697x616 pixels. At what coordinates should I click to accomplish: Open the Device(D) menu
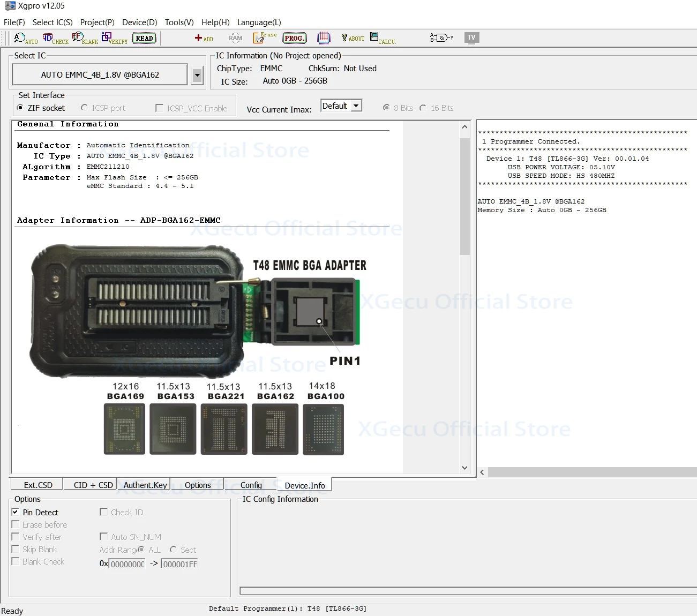(139, 22)
